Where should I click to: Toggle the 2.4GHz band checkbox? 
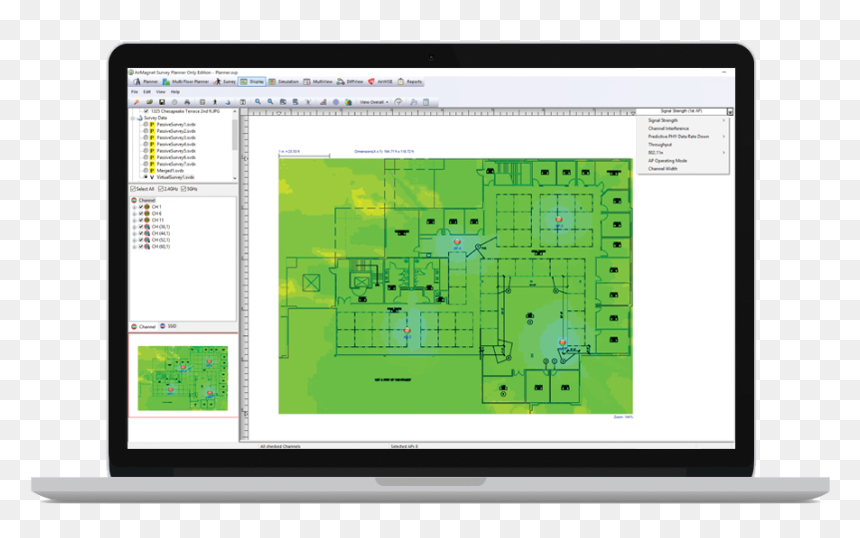click(x=161, y=189)
